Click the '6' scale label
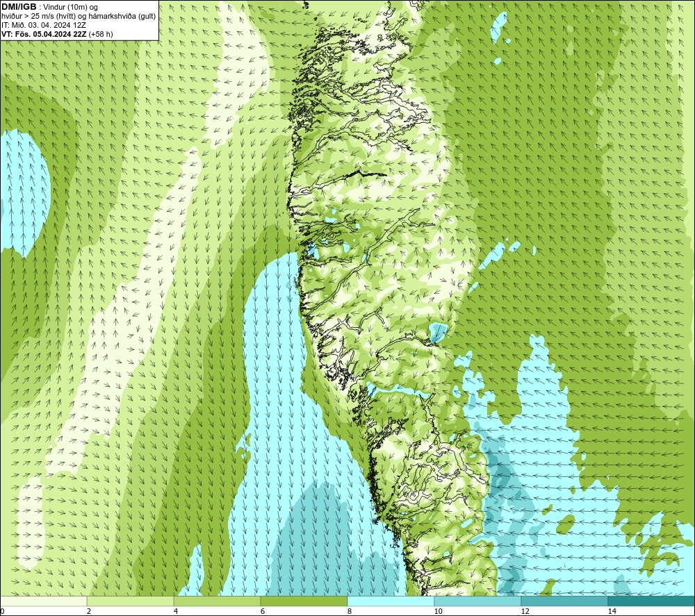Viewport: 695px width, 616px height. point(263,611)
